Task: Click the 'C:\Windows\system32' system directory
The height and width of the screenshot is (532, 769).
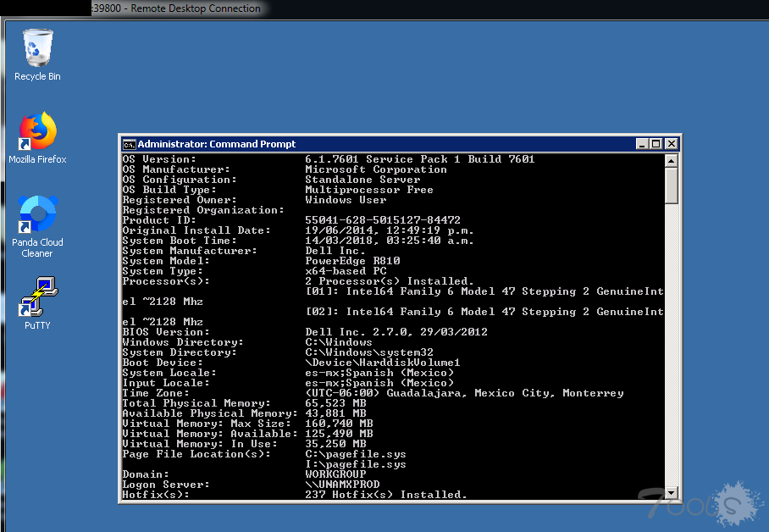Action: tap(369, 352)
